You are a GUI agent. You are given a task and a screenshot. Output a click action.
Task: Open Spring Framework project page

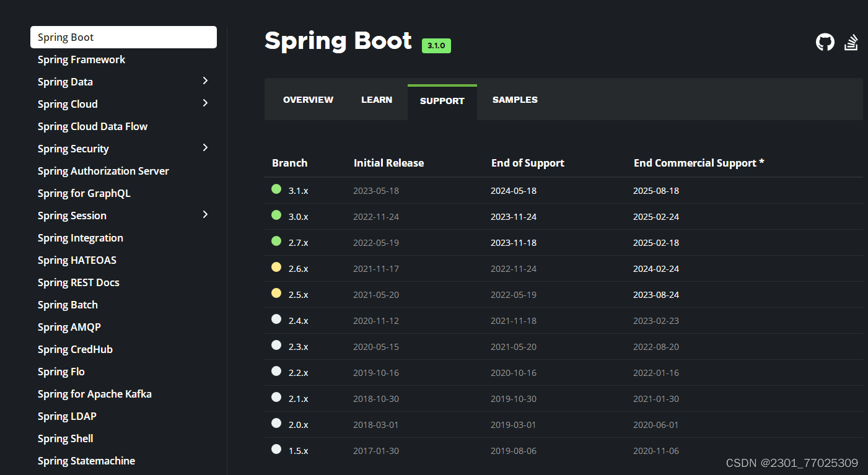pyautogui.click(x=81, y=59)
